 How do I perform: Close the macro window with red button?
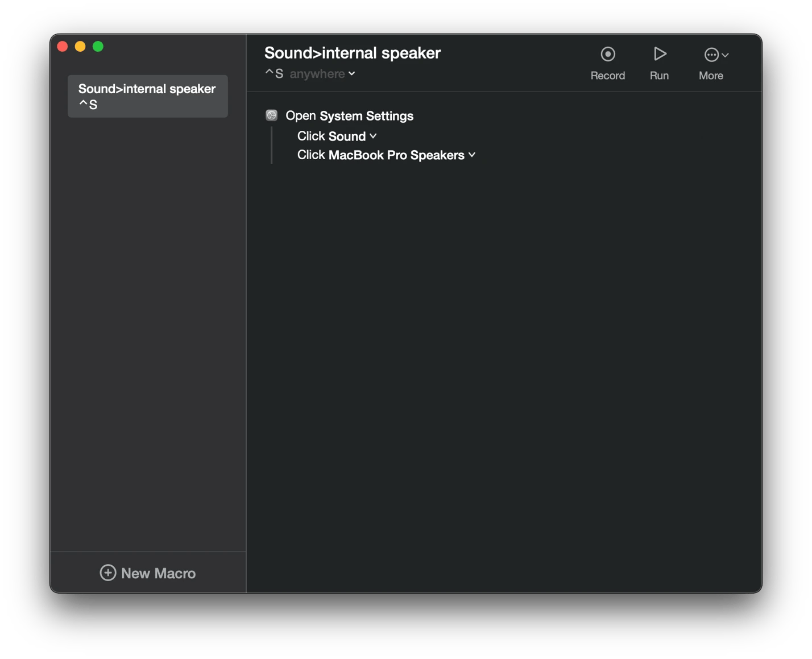[x=63, y=47]
